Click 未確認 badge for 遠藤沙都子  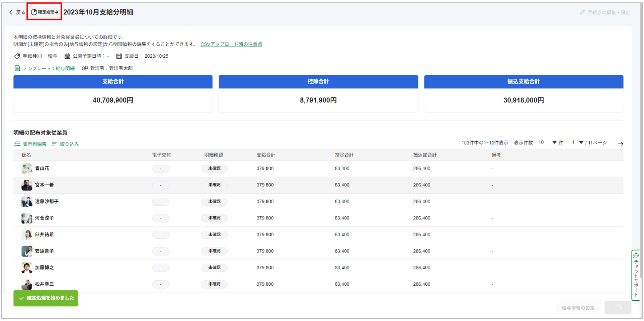[214, 202]
